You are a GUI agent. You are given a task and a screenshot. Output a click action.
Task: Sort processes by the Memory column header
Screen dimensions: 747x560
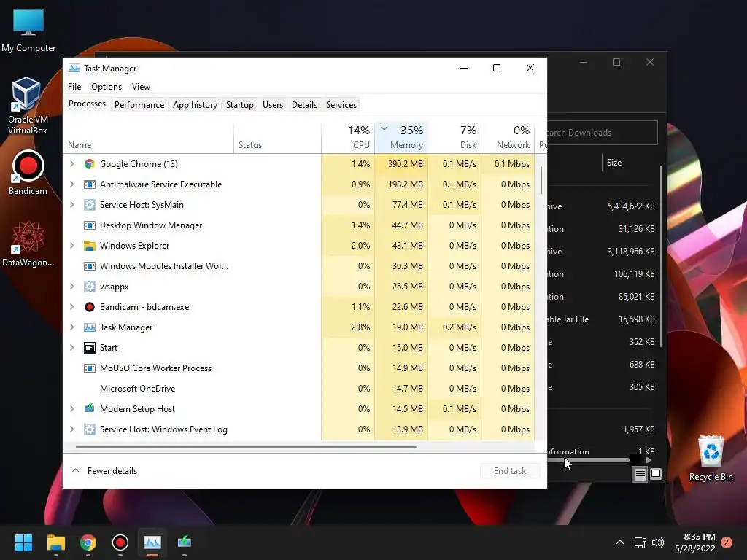click(401, 137)
